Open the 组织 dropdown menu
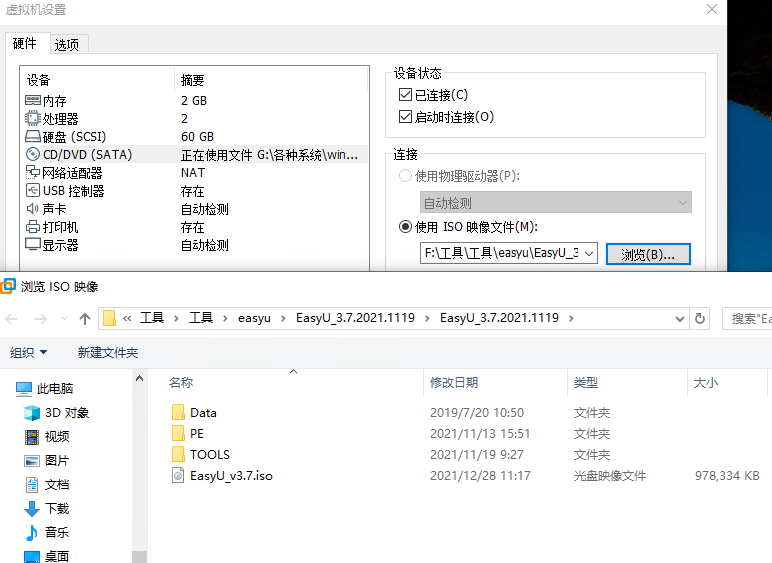 29,352
